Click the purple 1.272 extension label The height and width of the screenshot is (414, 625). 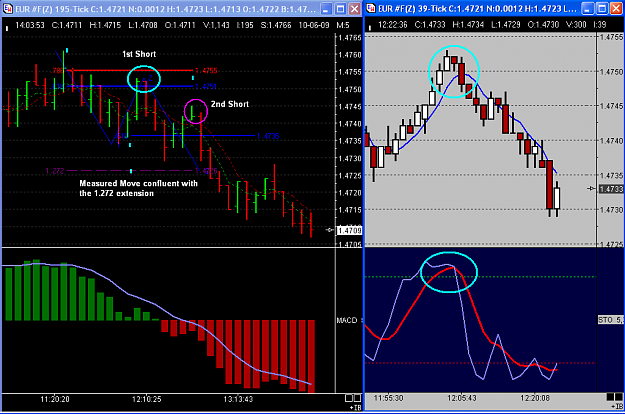(55, 171)
